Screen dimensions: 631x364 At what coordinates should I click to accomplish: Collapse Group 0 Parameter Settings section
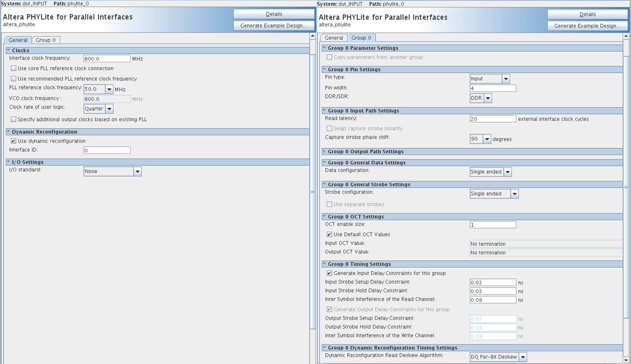click(x=324, y=48)
